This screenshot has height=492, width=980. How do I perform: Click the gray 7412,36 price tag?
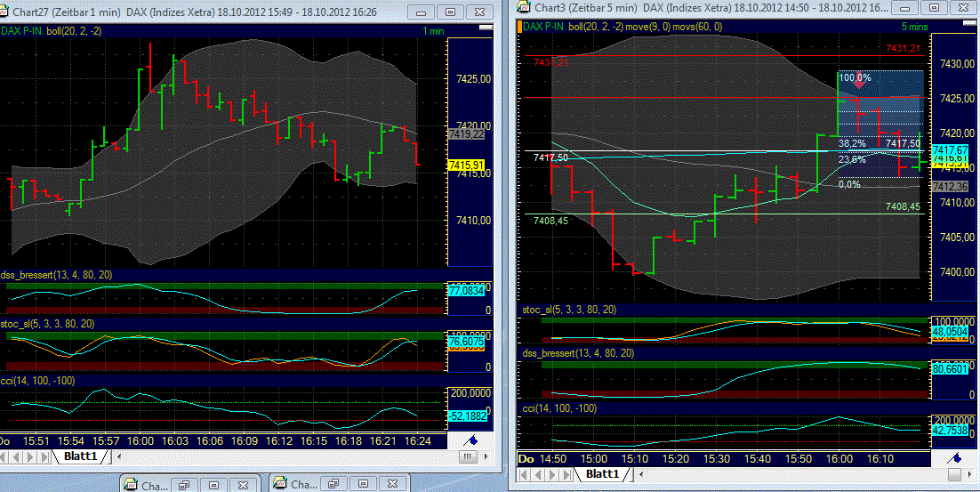click(950, 186)
